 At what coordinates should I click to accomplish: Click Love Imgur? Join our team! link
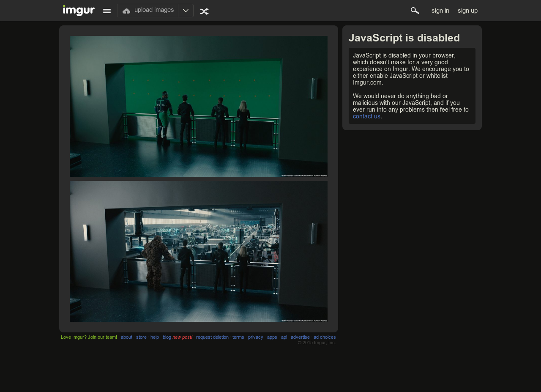(x=89, y=337)
